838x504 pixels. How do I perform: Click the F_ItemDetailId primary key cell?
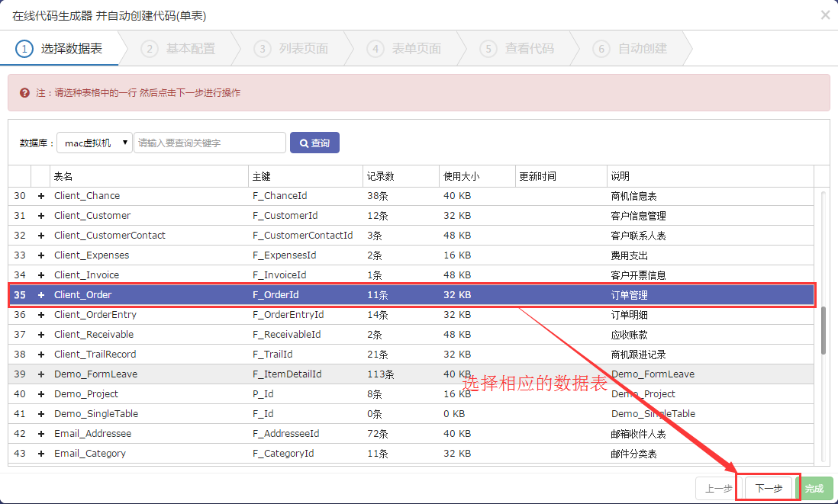(x=287, y=374)
